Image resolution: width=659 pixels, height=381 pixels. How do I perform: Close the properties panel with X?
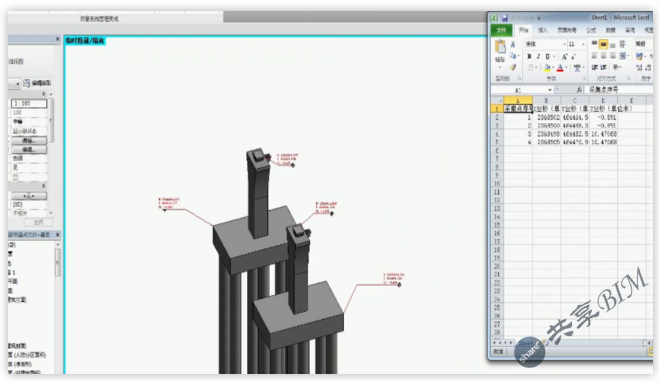click(x=58, y=39)
